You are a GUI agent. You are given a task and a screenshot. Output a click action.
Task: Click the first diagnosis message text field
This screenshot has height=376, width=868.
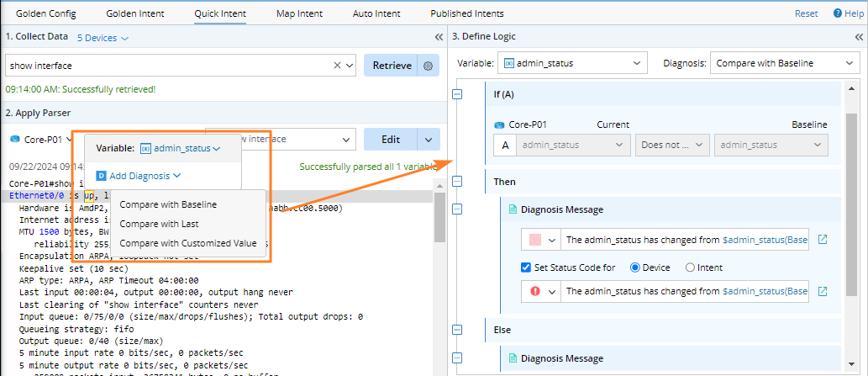[x=684, y=240]
